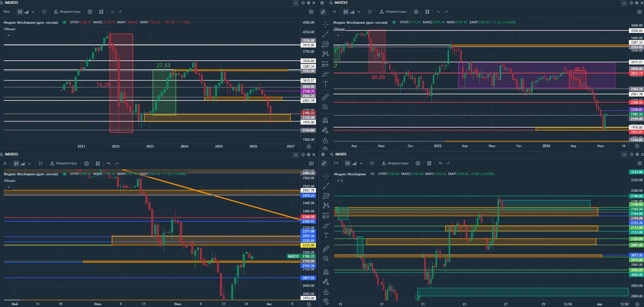The width and height of the screenshot is (644, 307).
Task: Open Индикаторы in bottom-right chart toolbar
Action: [395, 163]
